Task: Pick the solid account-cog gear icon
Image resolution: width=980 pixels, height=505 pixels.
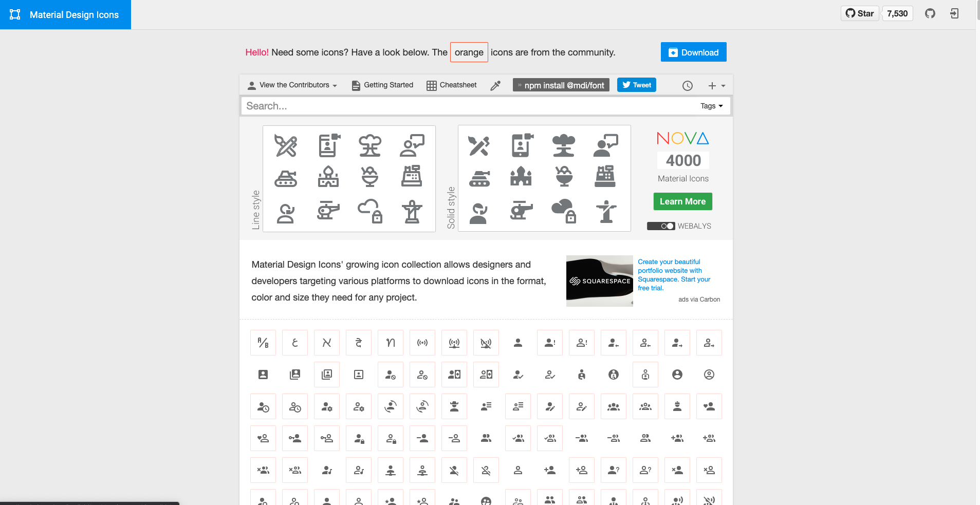Action: pos(327,406)
